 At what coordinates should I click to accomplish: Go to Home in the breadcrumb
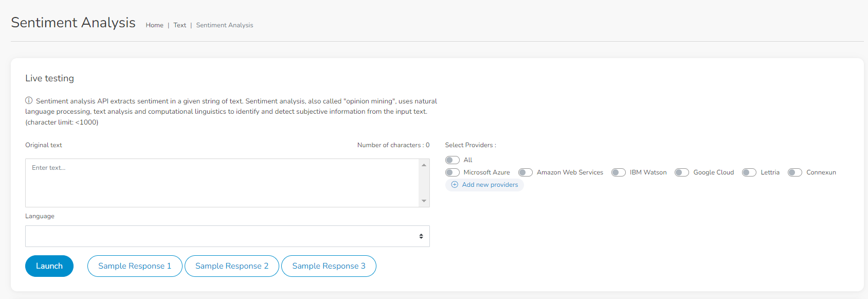click(154, 25)
